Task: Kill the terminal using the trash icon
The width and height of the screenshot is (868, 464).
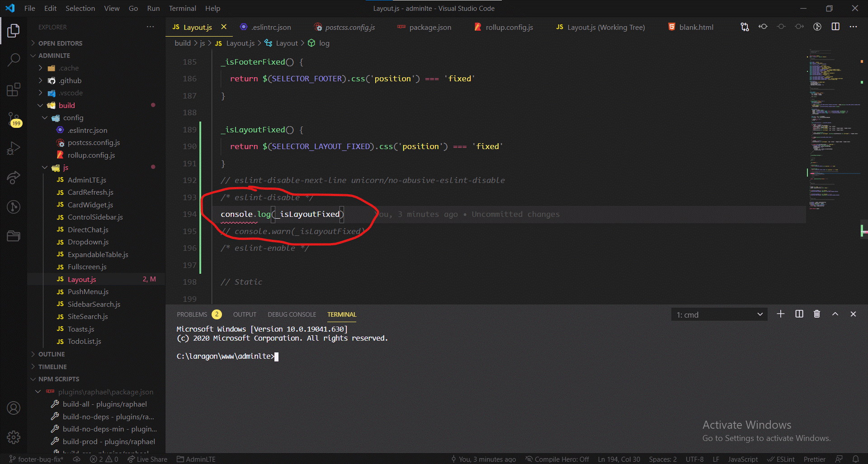Action: pos(816,314)
